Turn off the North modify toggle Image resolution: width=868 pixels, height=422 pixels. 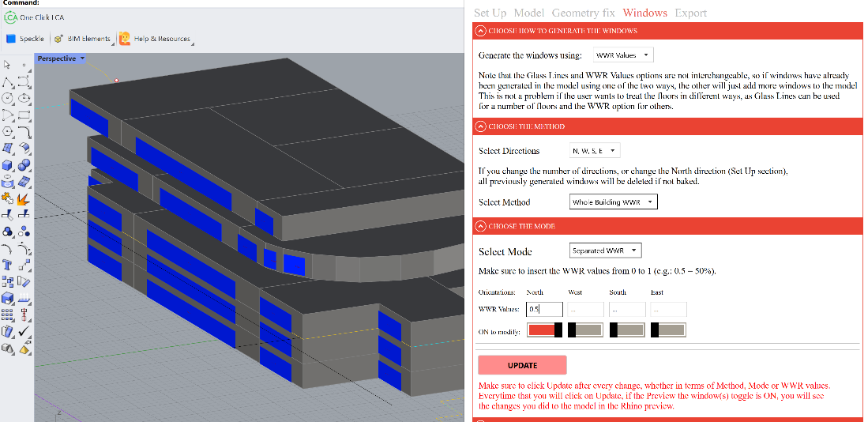545,330
